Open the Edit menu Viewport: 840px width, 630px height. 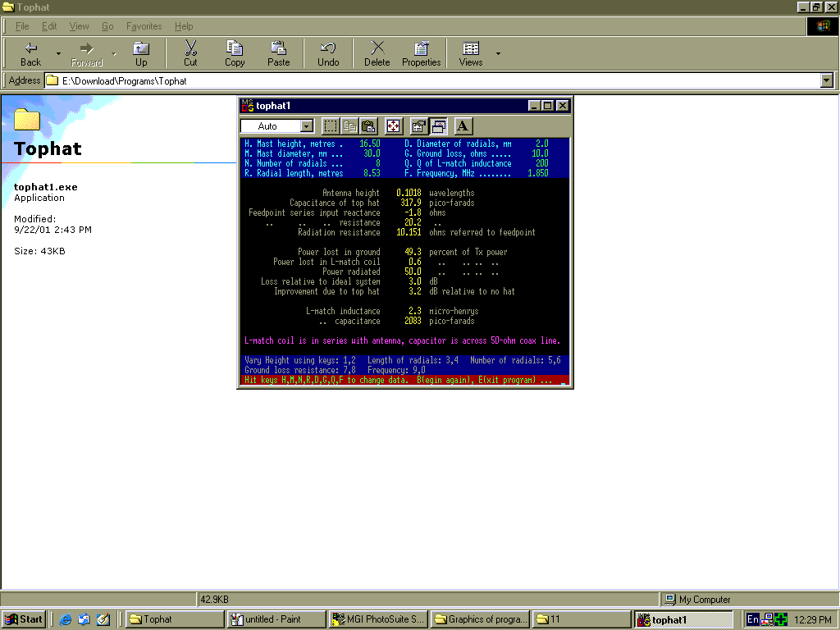(49, 26)
